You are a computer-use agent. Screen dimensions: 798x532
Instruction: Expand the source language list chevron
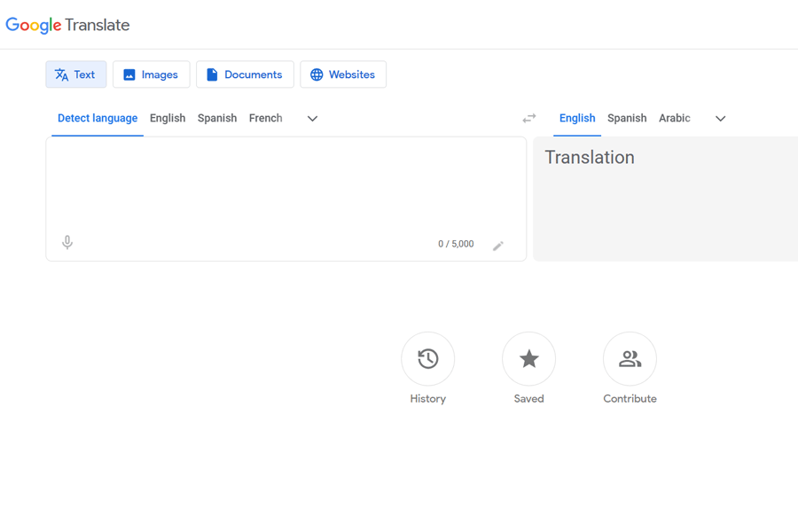312,119
